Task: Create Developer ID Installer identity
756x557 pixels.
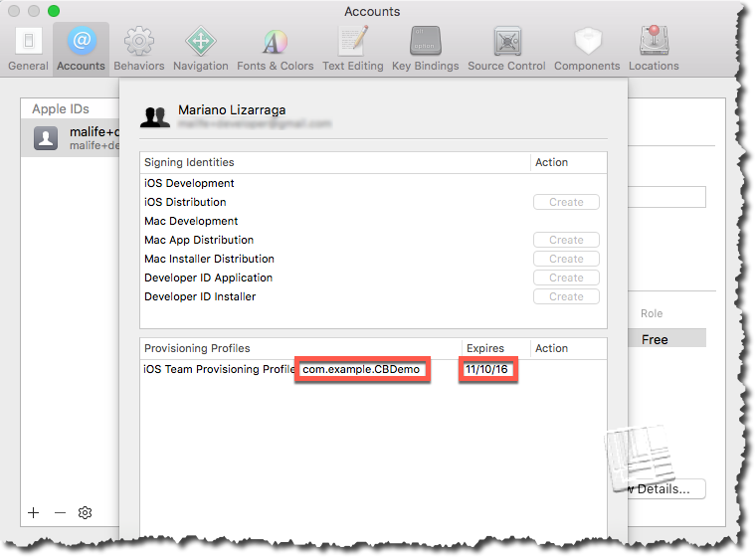Action: click(566, 296)
